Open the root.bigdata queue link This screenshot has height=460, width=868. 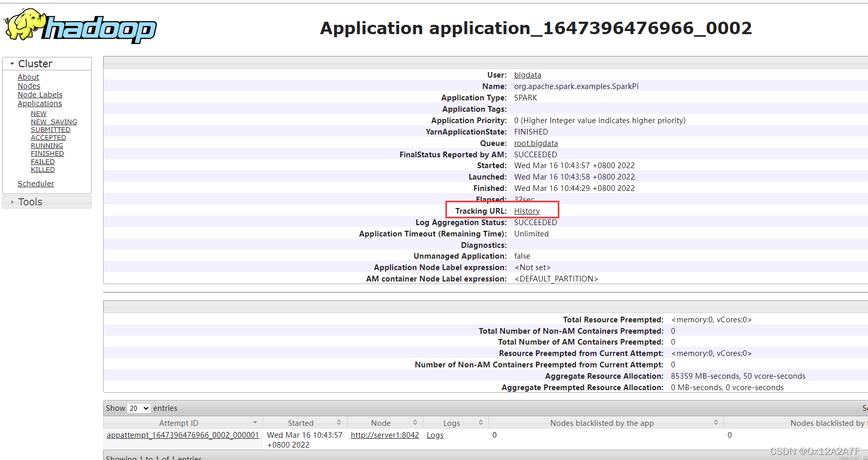(x=536, y=143)
